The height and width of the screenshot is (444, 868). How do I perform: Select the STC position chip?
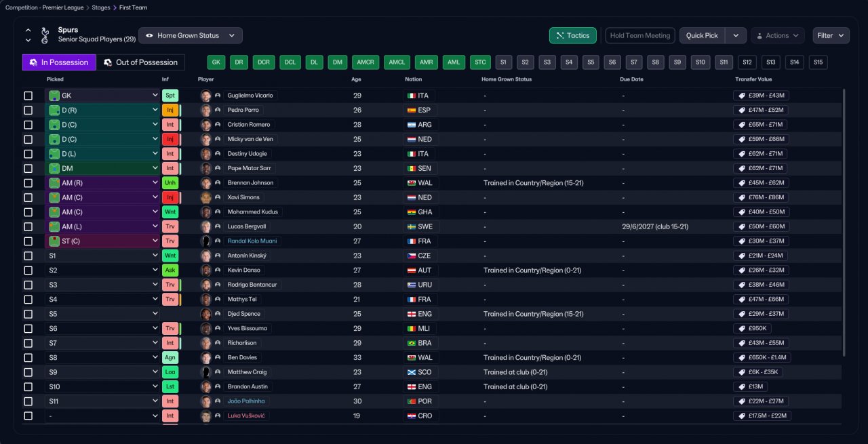point(480,62)
